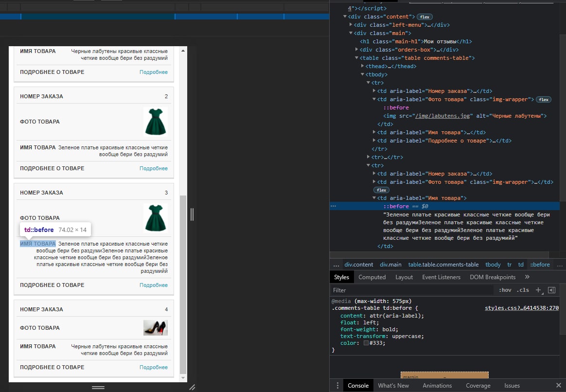Select the Console drawer tab

358,386
